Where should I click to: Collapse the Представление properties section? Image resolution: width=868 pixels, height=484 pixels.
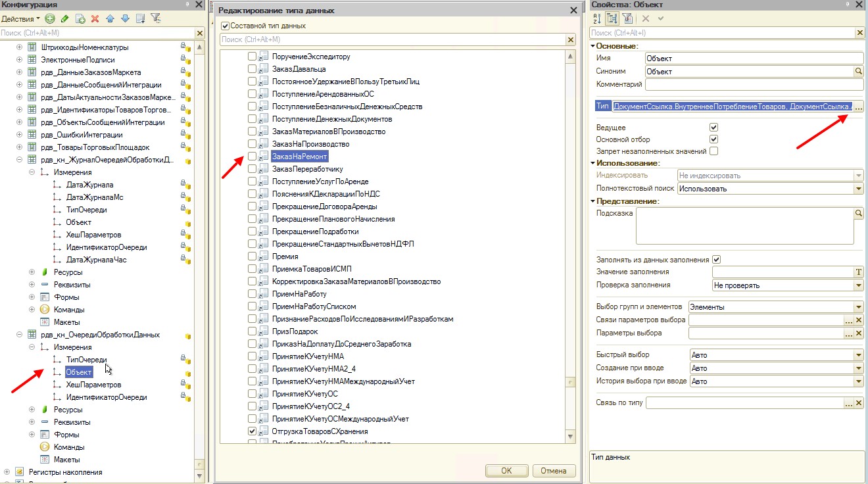[592, 201]
